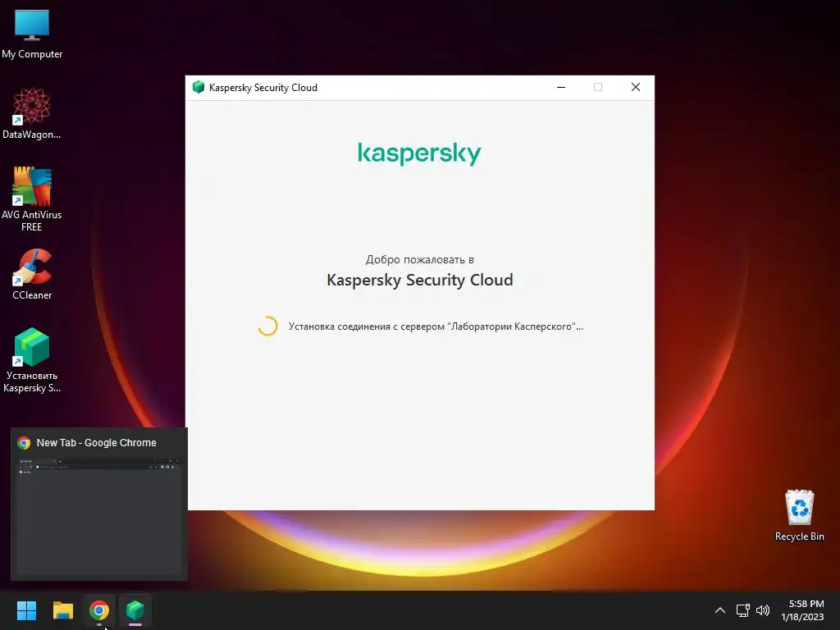Click the Kaspersky installer taskbar icon
The width and height of the screenshot is (840, 630).
click(135, 610)
